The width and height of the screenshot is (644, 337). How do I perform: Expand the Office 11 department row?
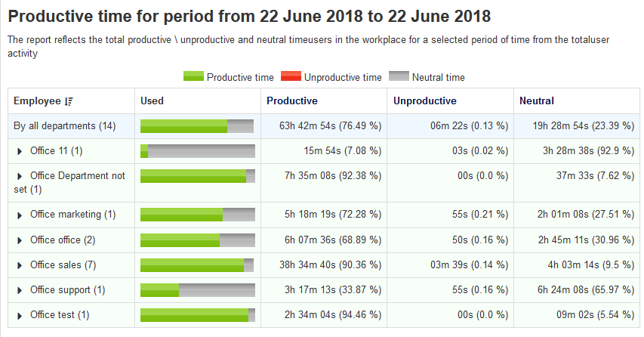point(20,151)
